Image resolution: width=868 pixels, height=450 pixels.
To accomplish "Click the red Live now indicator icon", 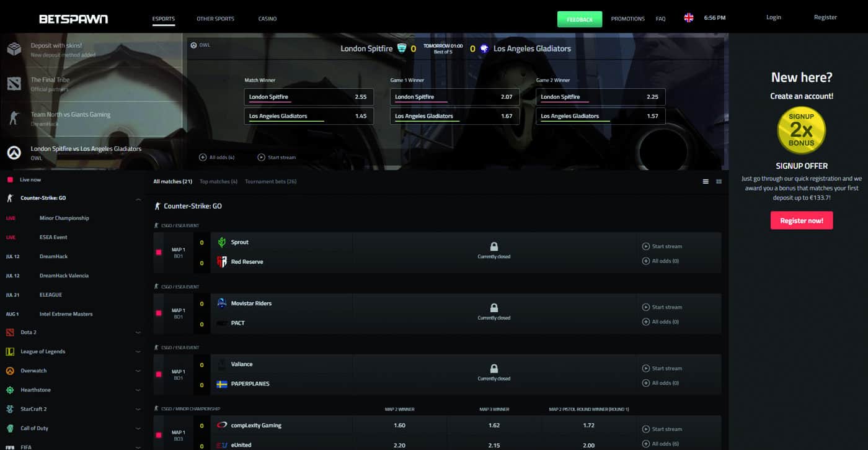I will tap(10, 180).
